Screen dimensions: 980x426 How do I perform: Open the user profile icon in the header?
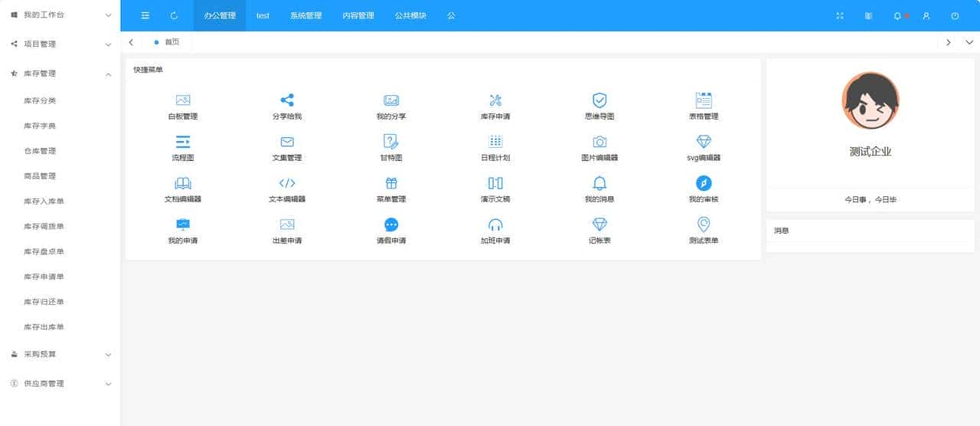[x=926, y=15]
